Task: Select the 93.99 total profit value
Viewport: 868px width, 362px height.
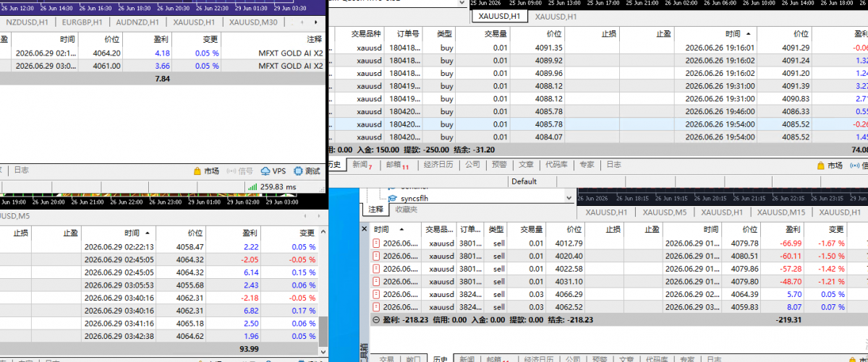Action: coord(249,349)
